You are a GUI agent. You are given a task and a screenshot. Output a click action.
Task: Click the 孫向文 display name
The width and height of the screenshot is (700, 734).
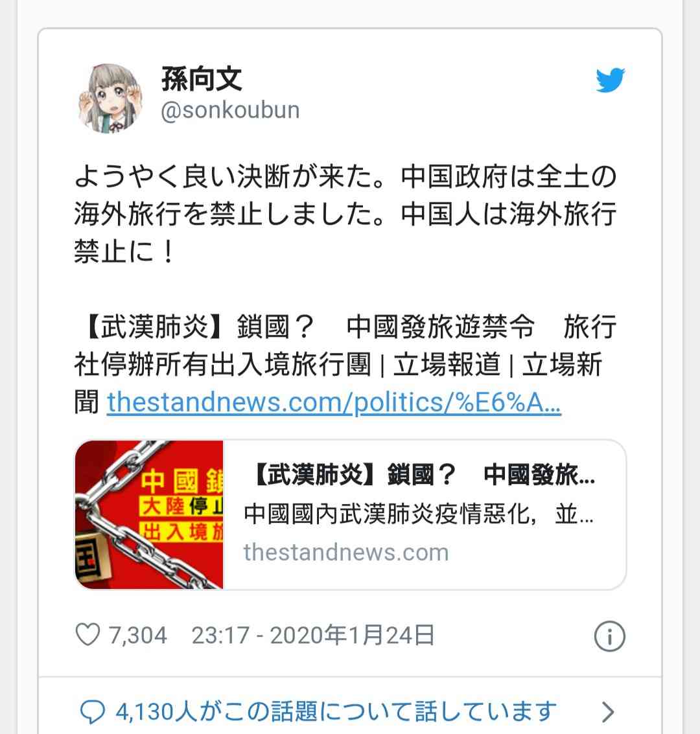click(x=202, y=78)
